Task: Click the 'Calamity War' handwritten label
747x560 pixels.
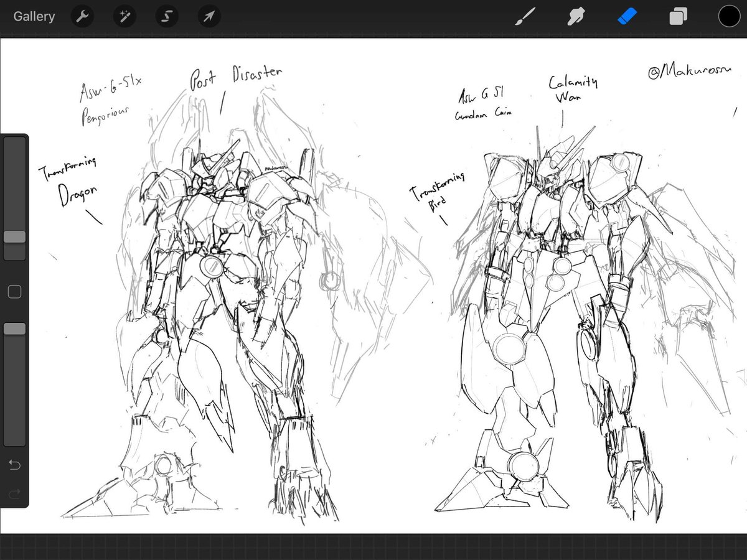Action: [573, 89]
